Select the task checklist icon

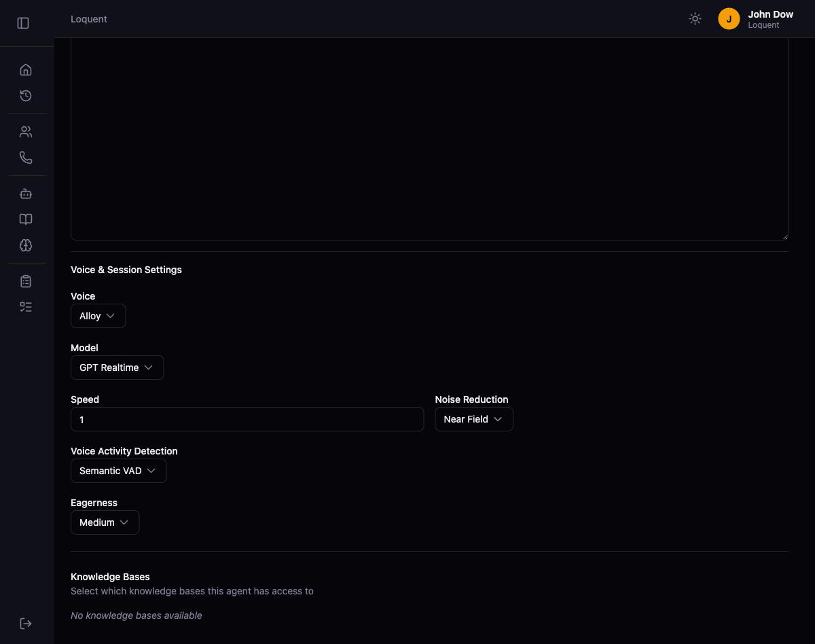coord(26,306)
